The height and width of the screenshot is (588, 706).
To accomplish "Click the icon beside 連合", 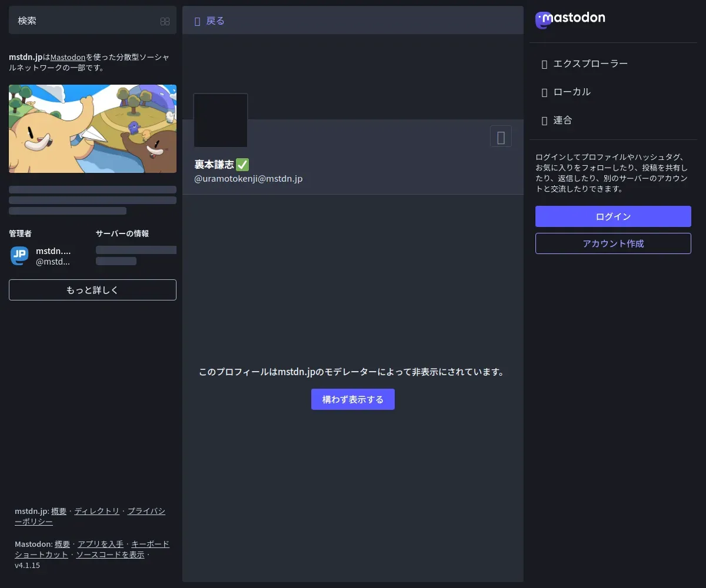I will (544, 120).
